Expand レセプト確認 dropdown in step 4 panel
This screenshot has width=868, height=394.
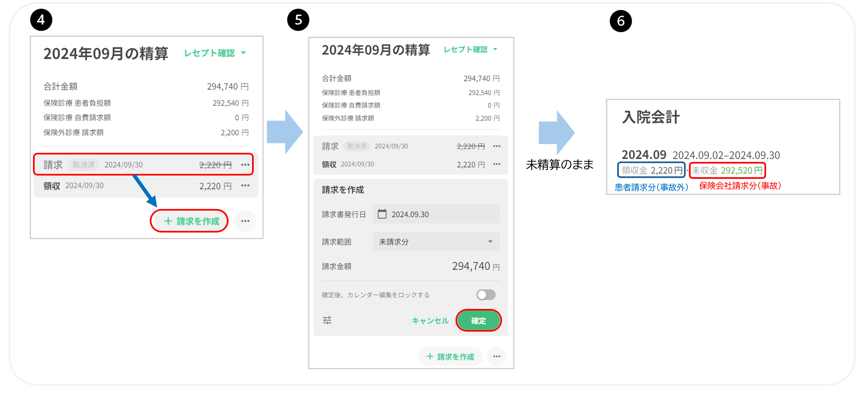[215, 53]
